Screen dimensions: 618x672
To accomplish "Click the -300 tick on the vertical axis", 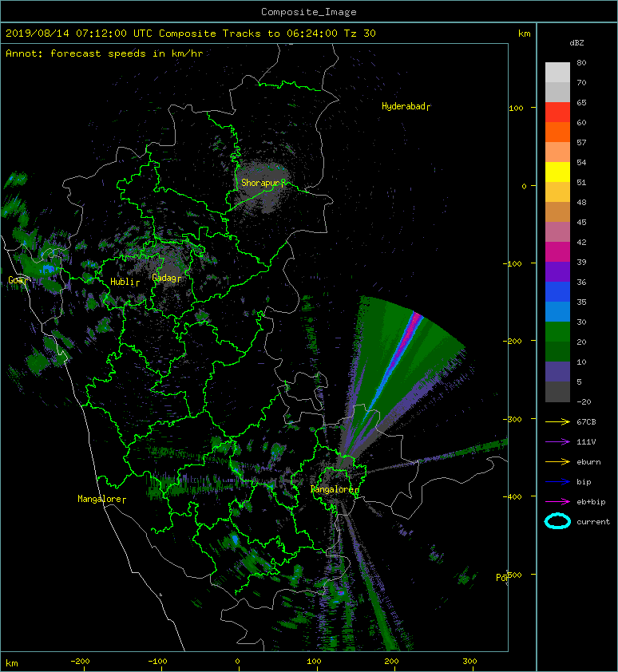I will (513, 419).
